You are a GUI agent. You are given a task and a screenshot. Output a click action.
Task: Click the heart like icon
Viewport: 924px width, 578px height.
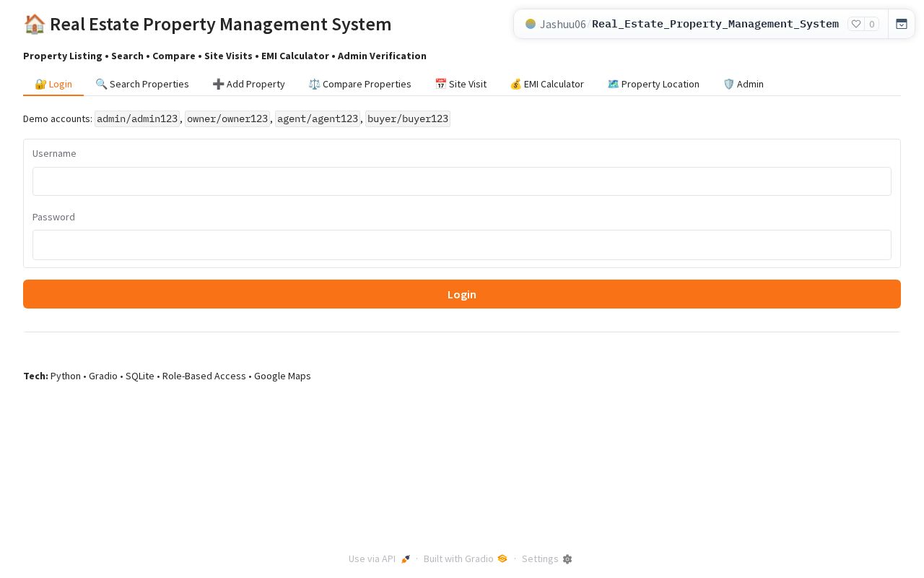pos(856,24)
